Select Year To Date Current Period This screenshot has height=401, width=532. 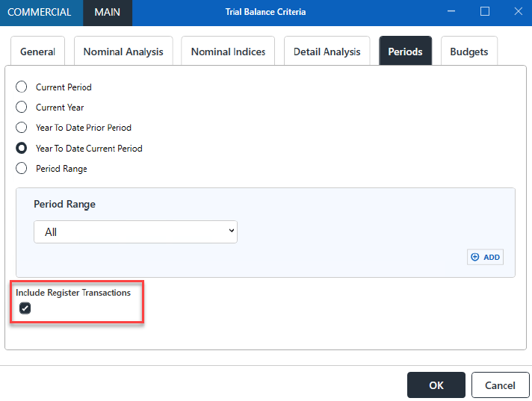click(x=21, y=148)
